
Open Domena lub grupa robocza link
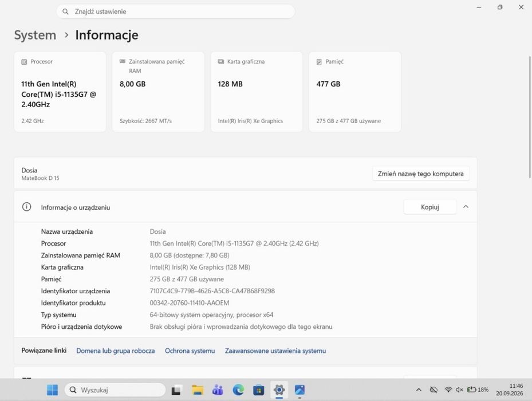pyautogui.click(x=115, y=351)
